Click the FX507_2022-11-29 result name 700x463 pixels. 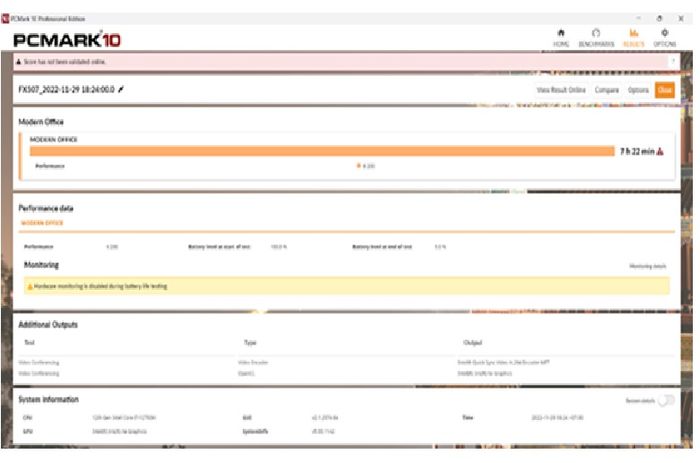(67, 89)
